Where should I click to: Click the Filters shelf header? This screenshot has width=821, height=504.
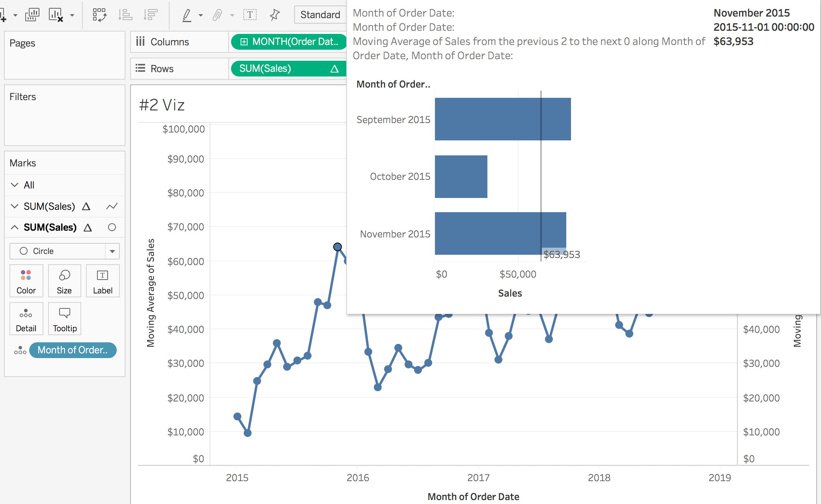pyautogui.click(x=23, y=97)
